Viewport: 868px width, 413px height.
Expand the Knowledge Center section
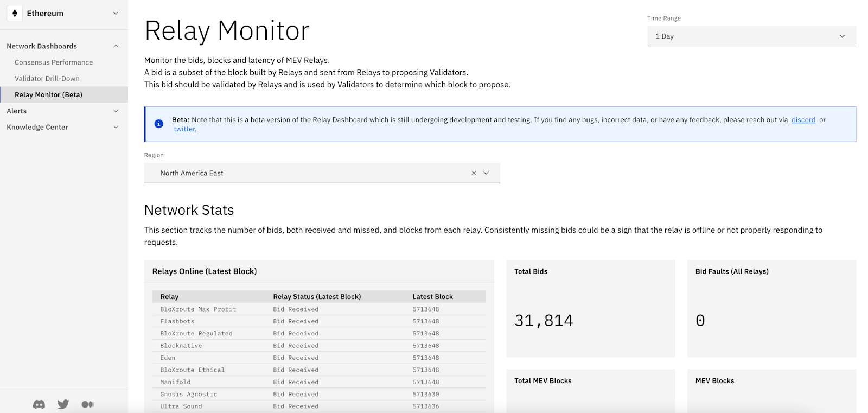pos(116,127)
